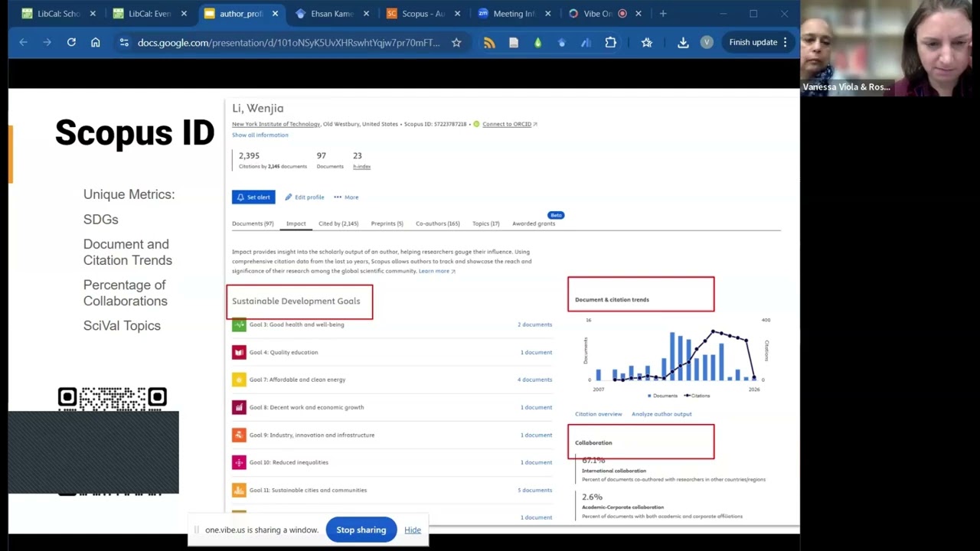The height and width of the screenshot is (551, 980).
Task: Open the Citation overview link
Action: tap(599, 414)
